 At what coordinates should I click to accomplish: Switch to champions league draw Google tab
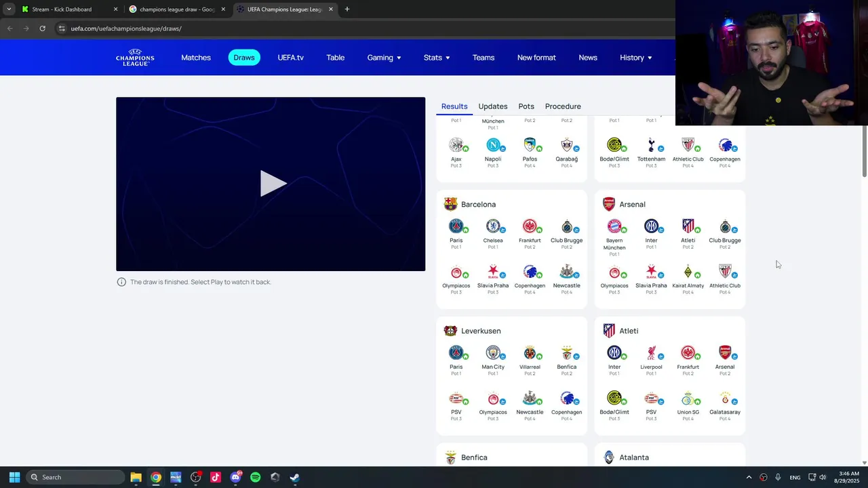[176, 9]
